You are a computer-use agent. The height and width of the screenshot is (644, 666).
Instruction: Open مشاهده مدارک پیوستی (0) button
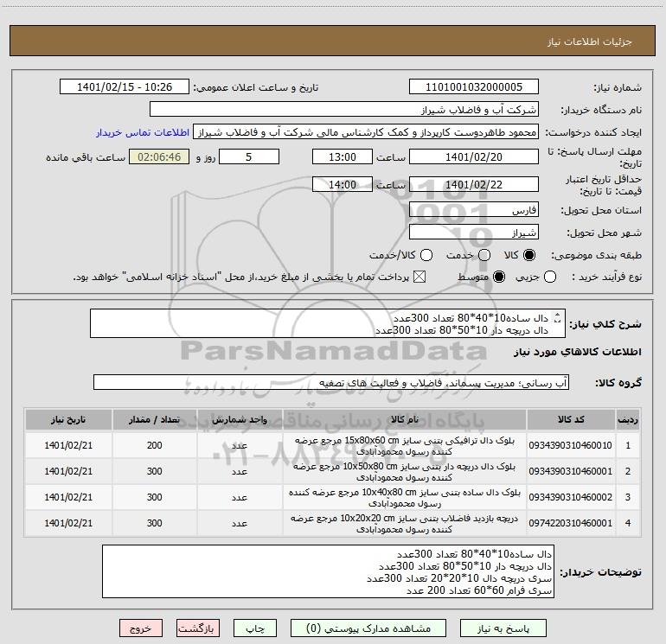pyautogui.click(x=368, y=628)
